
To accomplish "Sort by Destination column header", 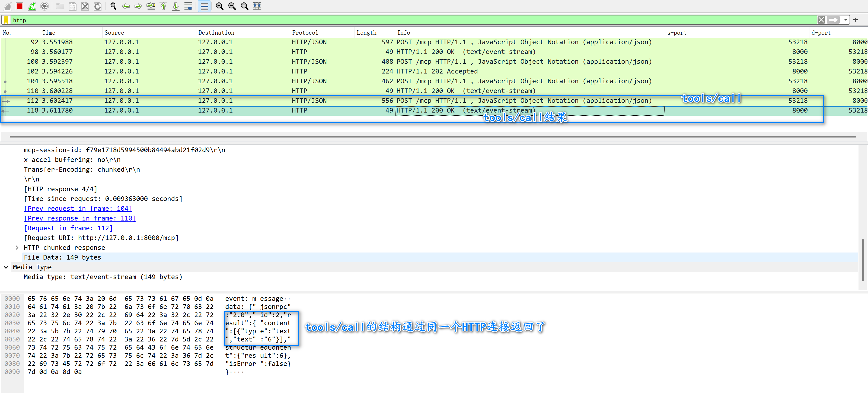I will (242, 33).
